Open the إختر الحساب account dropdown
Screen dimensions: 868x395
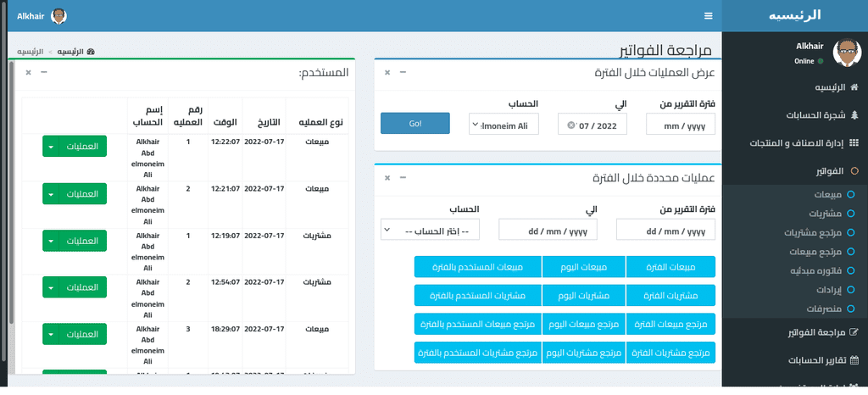(430, 230)
